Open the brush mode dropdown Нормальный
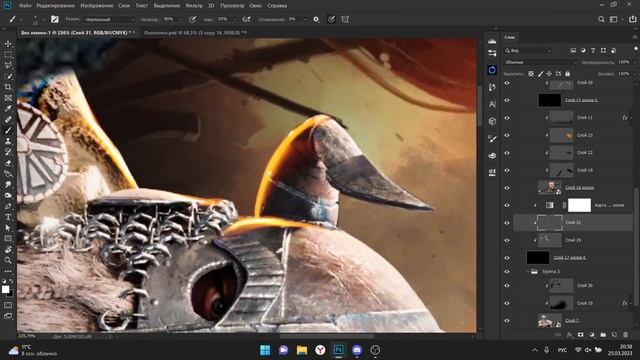Image resolution: width=640 pixels, height=360 pixels. click(x=109, y=19)
